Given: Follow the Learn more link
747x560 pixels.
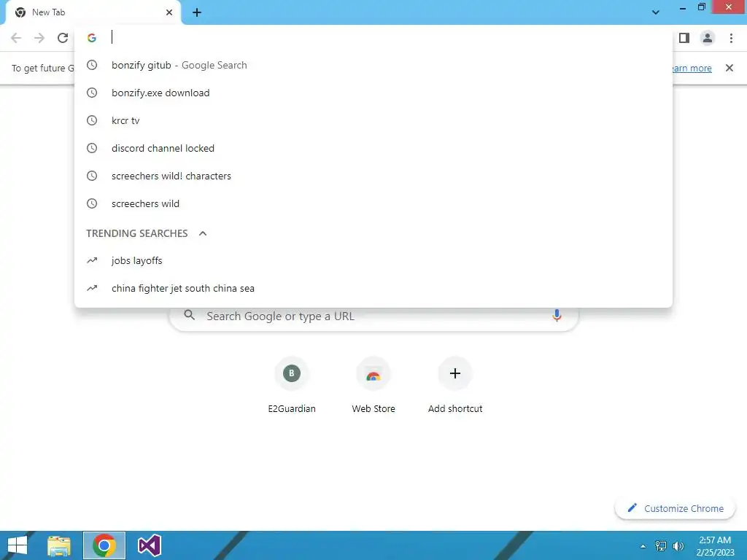Looking at the screenshot, I should (692, 68).
